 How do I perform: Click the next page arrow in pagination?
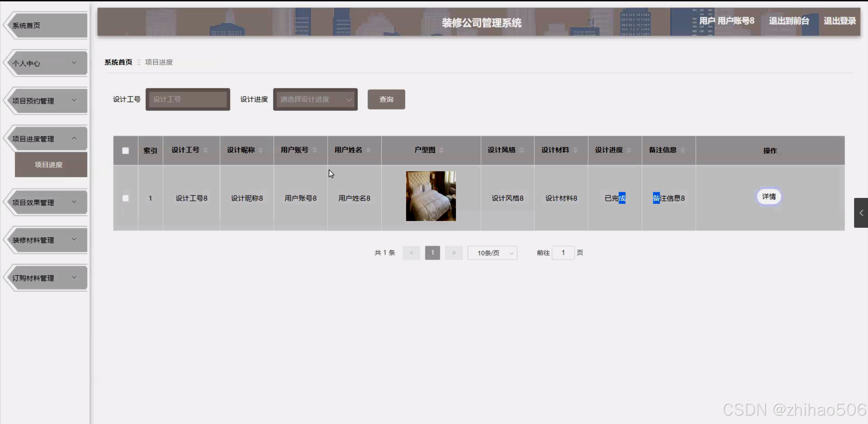tap(454, 253)
